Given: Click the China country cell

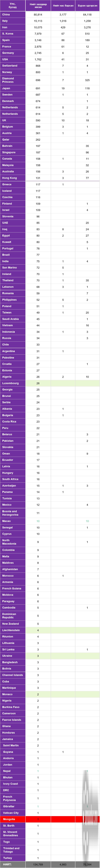Looking at the screenshot, I should click(x=13, y=15).
